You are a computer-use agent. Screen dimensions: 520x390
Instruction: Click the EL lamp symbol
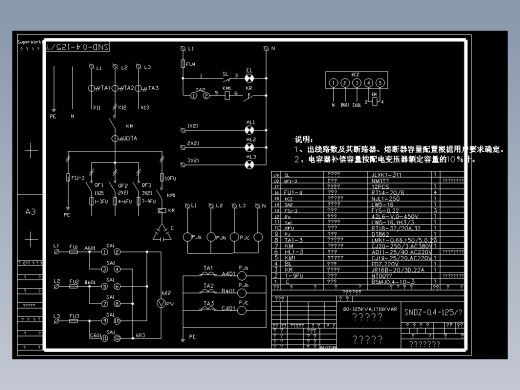click(249, 78)
